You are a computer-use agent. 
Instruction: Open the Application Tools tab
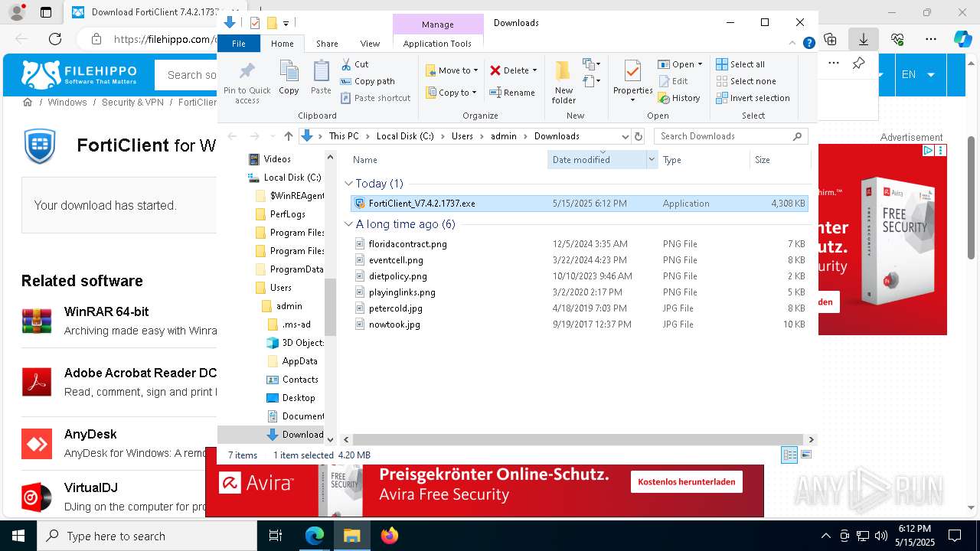click(437, 44)
